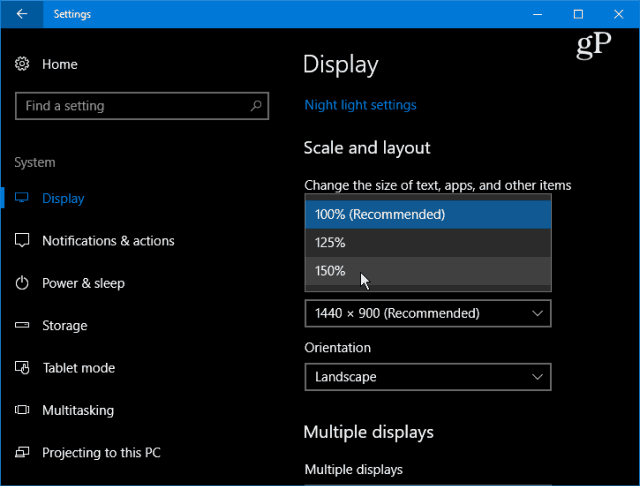Click the back arrow in title bar
Image resolution: width=640 pixels, height=486 pixels.
click(x=22, y=14)
